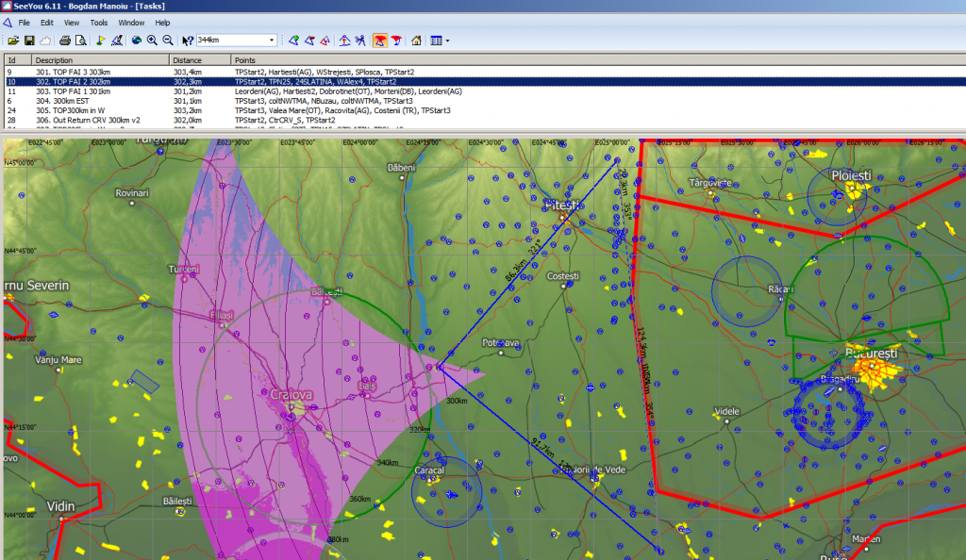This screenshot has width=966, height=560.
Task: Click the Zoom Out magnifier icon
Action: click(168, 41)
